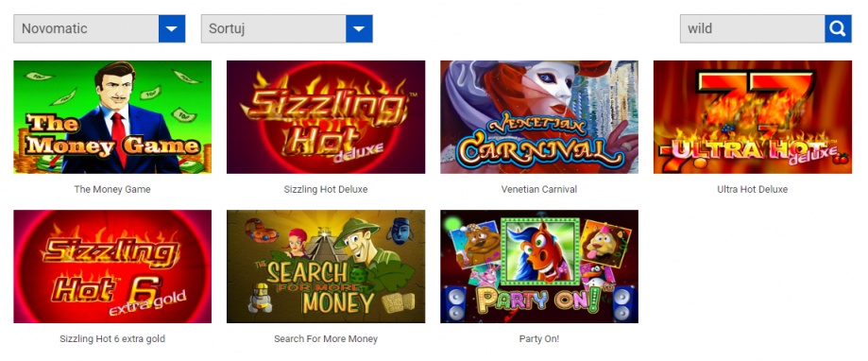The width and height of the screenshot is (868, 361).
Task: Open Sizzling Hot 6 extra gold thumbnail
Action: [112, 266]
